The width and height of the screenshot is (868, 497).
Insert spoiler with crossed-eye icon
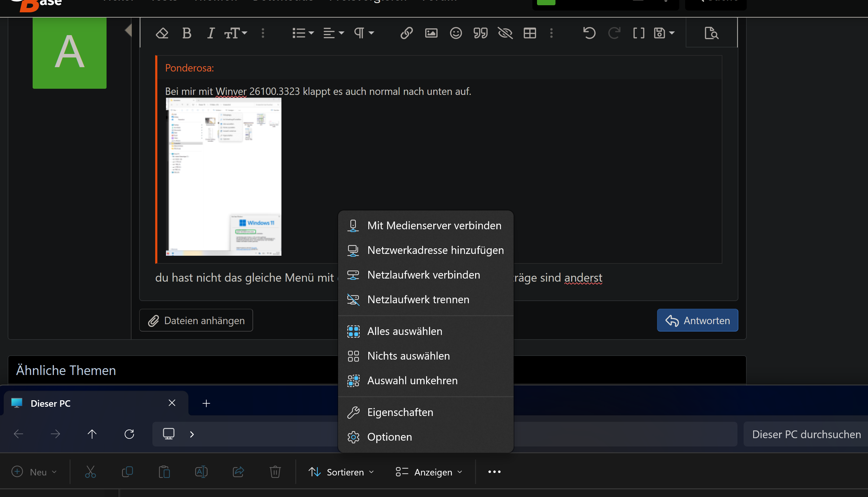click(x=505, y=34)
